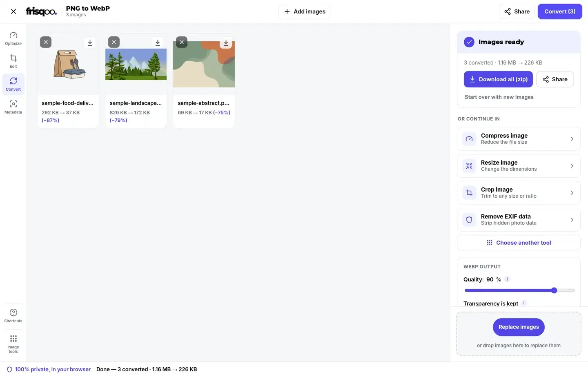Download the sample-abstract WebP file
The height and width of the screenshot is (377, 588).
tap(226, 42)
